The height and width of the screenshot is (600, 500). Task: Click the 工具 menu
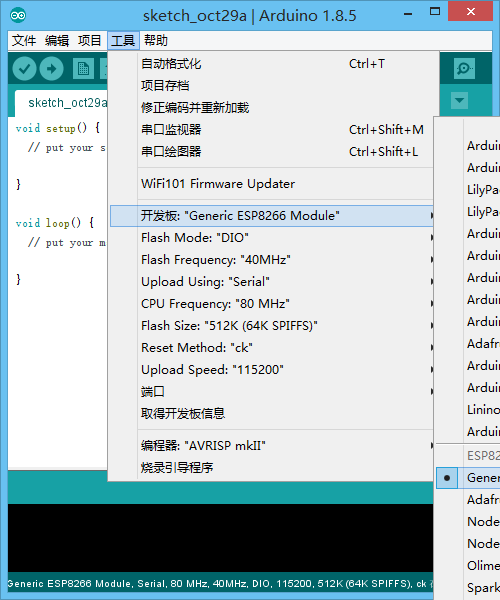pyautogui.click(x=123, y=40)
